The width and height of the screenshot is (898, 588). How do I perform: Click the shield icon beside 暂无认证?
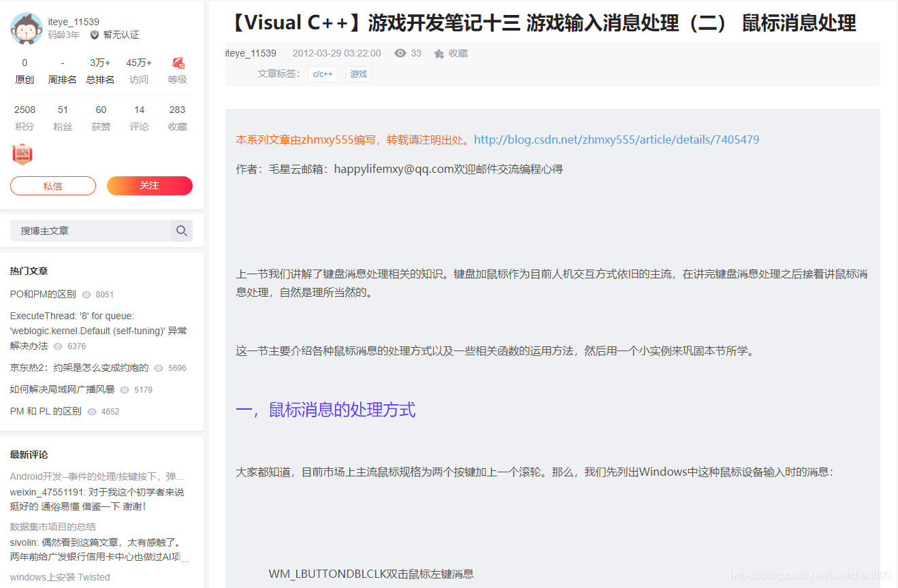coord(95,35)
